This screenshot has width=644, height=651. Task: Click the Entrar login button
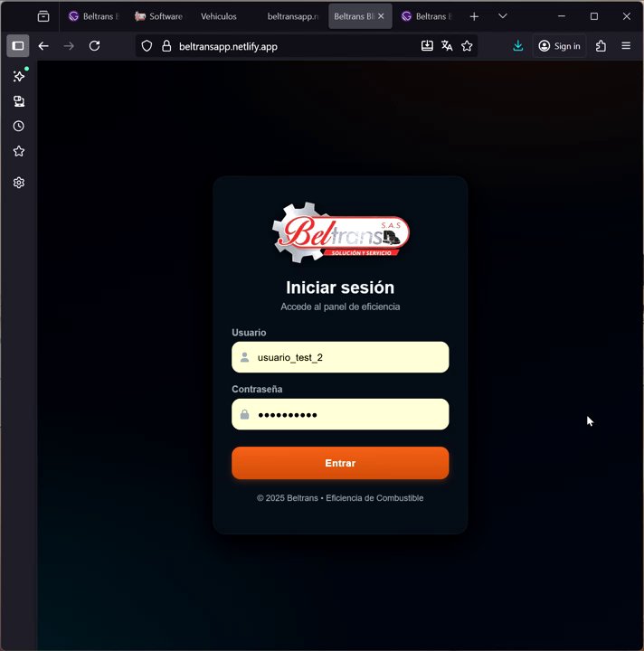pyautogui.click(x=340, y=463)
